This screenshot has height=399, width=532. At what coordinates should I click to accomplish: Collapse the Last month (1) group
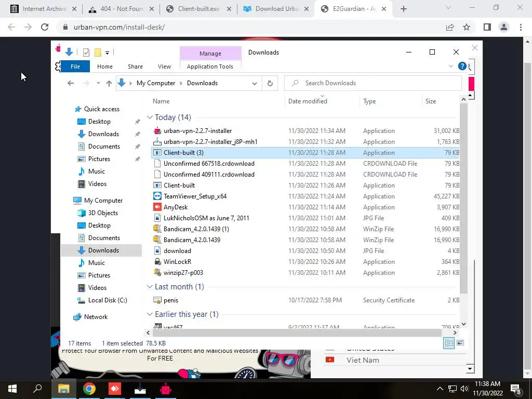click(x=150, y=287)
